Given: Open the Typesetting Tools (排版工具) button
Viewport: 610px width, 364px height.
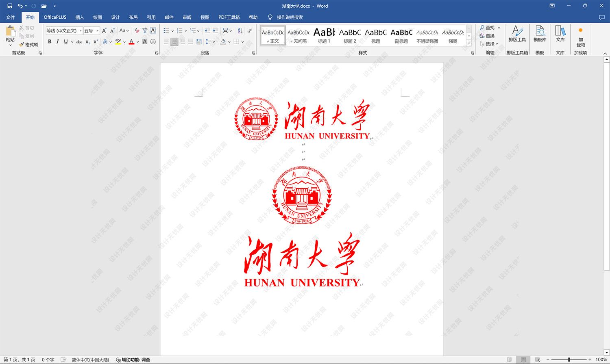Looking at the screenshot, I should click(x=517, y=33).
